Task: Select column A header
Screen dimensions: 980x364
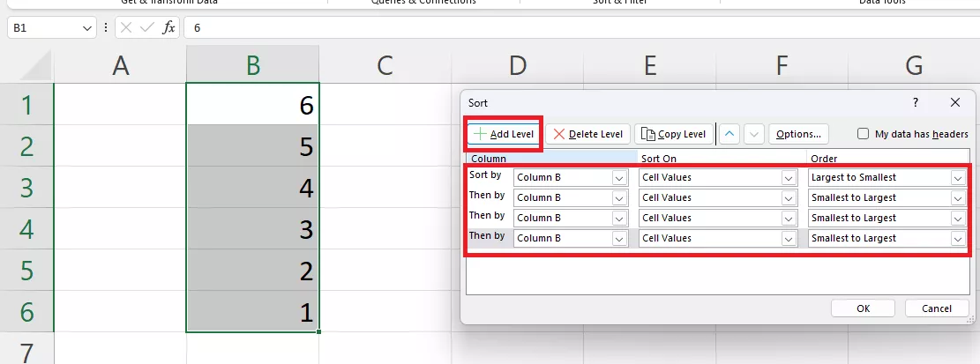Action: (x=120, y=65)
